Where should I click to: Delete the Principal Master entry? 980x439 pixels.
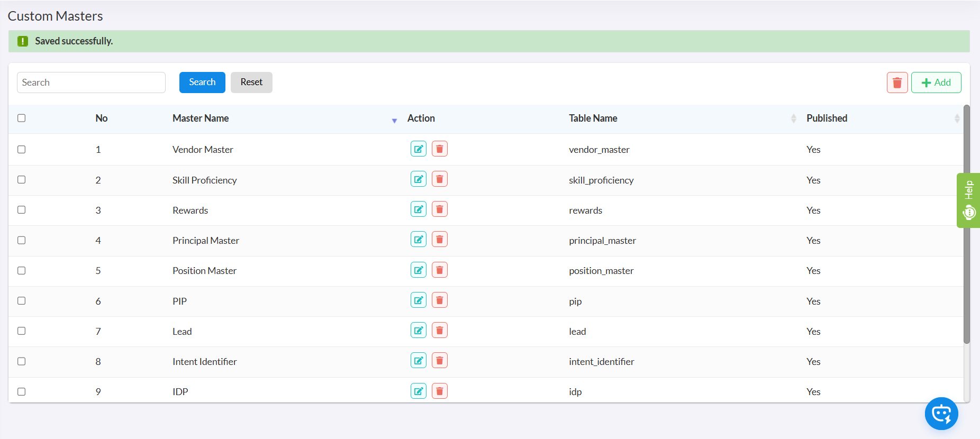(439, 240)
